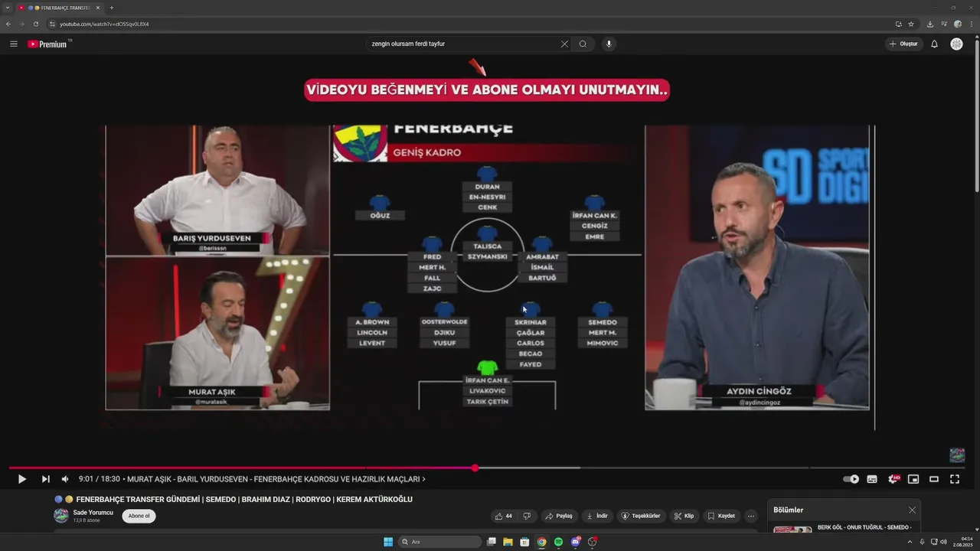This screenshot has height=551, width=980.
Task: Toggle the autoplay switch
Action: (851, 479)
